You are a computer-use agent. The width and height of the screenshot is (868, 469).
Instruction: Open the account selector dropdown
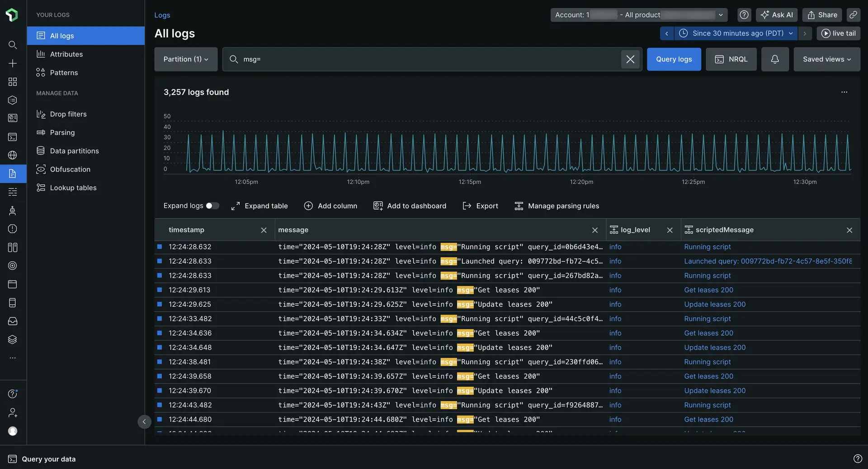639,15
